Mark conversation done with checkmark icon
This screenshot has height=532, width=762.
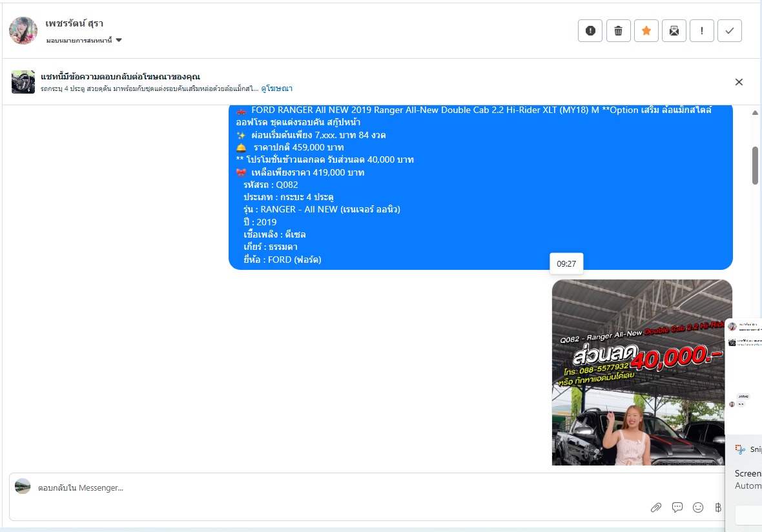(x=730, y=30)
